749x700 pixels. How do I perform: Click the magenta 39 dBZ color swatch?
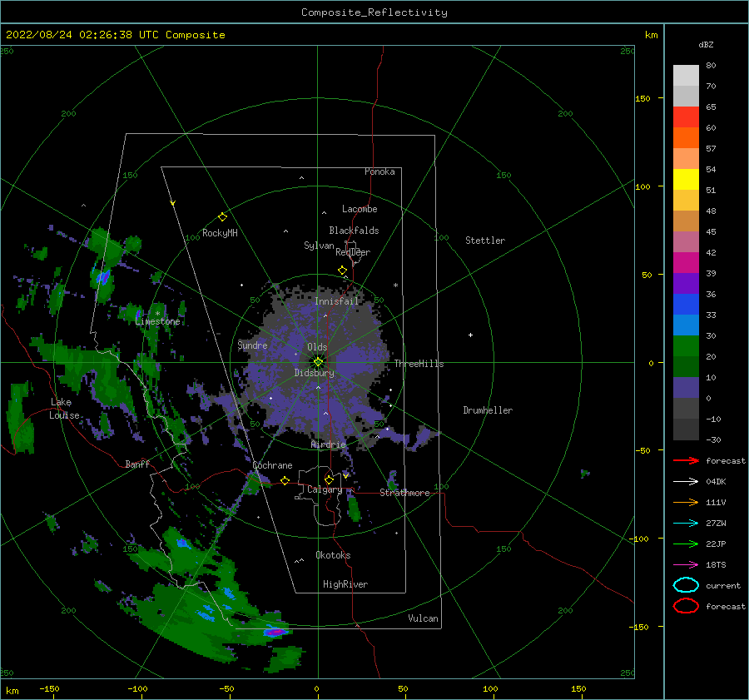[x=686, y=262]
